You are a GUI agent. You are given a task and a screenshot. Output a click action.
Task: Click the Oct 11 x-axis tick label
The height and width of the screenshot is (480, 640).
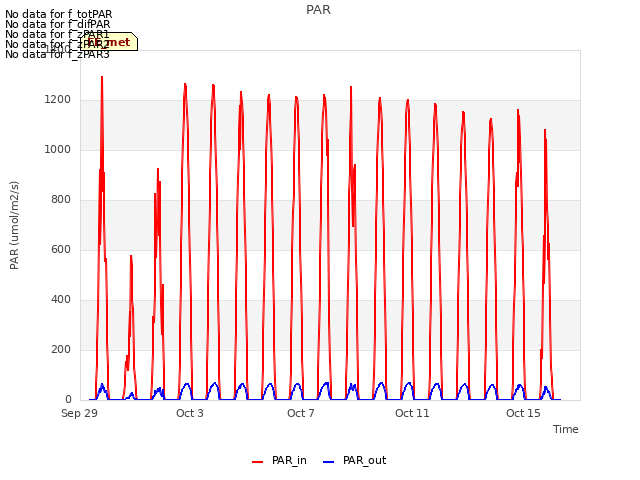pyautogui.click(x=412, y=413)
